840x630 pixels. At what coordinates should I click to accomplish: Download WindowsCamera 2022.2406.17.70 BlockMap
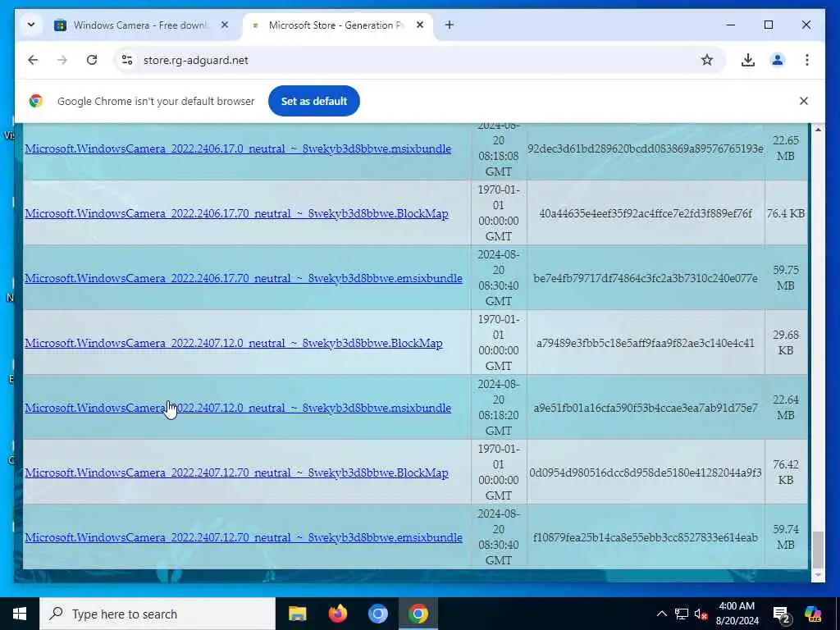point(236,213)
